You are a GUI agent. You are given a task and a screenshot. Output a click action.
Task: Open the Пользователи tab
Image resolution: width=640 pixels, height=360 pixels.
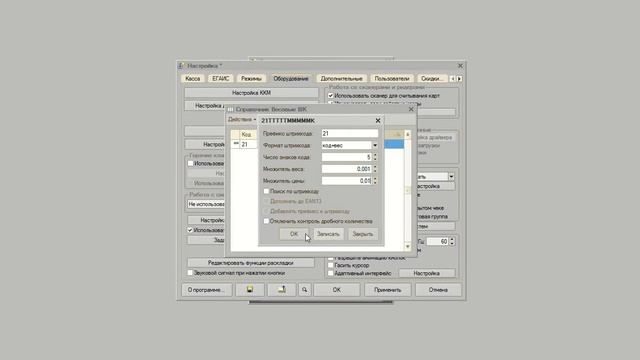tap(392, 78)
